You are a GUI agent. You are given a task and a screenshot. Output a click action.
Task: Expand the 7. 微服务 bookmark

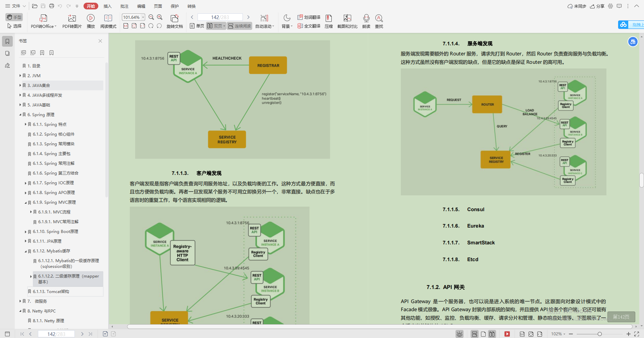[x=20, y=301]
